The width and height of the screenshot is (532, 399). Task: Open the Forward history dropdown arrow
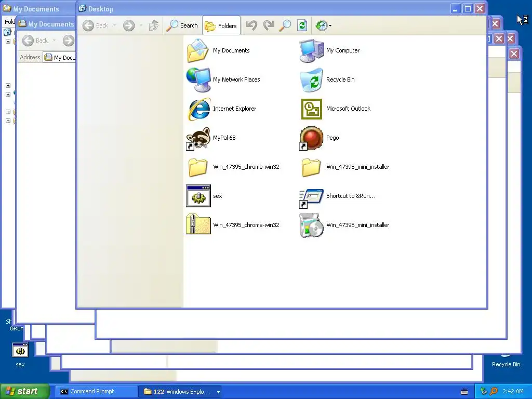tap(141, 25)
